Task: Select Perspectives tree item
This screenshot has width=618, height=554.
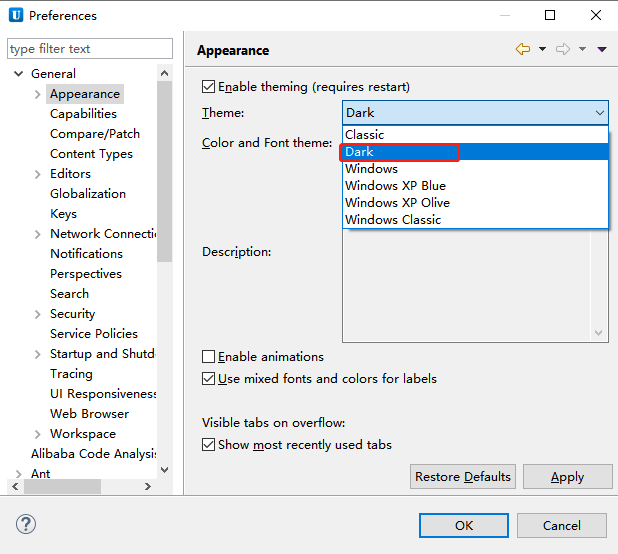Action: 86,274
